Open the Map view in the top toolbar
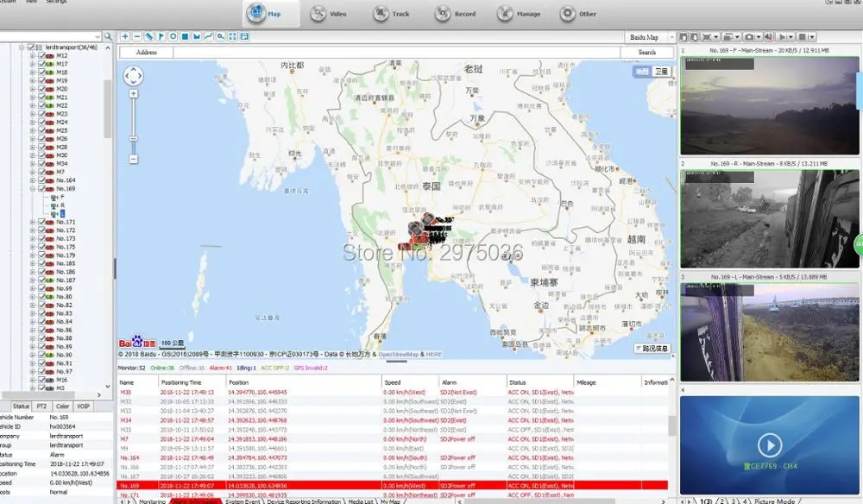 (x=271, y=14)
